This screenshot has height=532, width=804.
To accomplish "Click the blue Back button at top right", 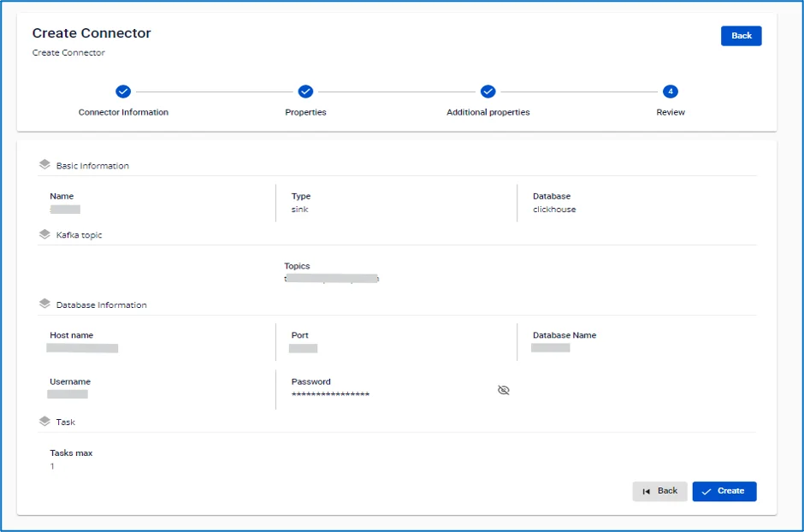I will point(741,36).
